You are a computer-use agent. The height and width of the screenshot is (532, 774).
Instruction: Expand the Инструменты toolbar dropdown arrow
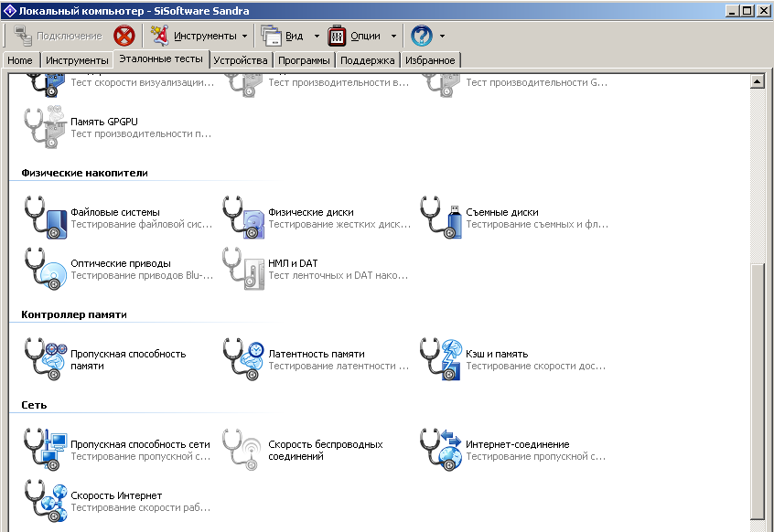click(245, 36)
